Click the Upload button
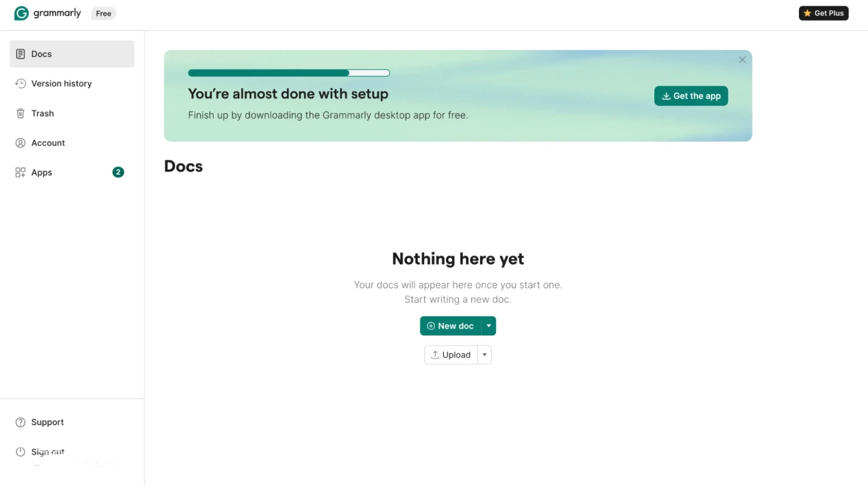Screen dimensions: 868x486 click(451, 355)
